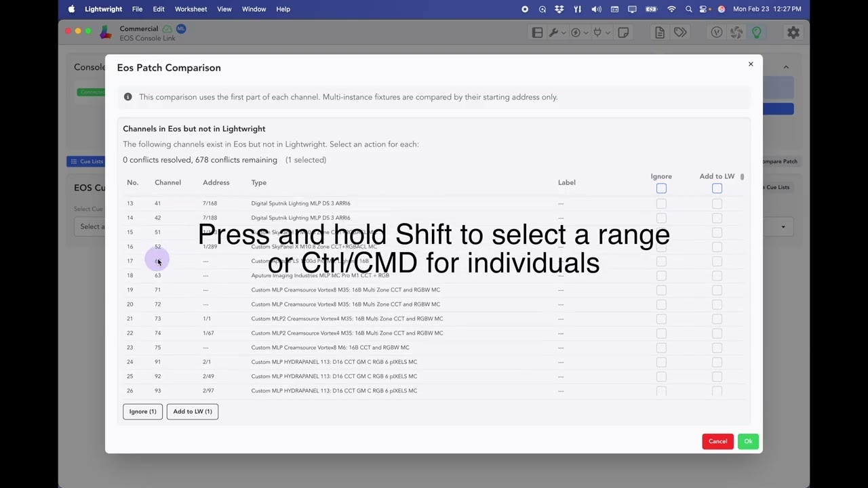Click the screen recording stop icon in menu bar
The image size is (868, 488).
tap(525, 9)
